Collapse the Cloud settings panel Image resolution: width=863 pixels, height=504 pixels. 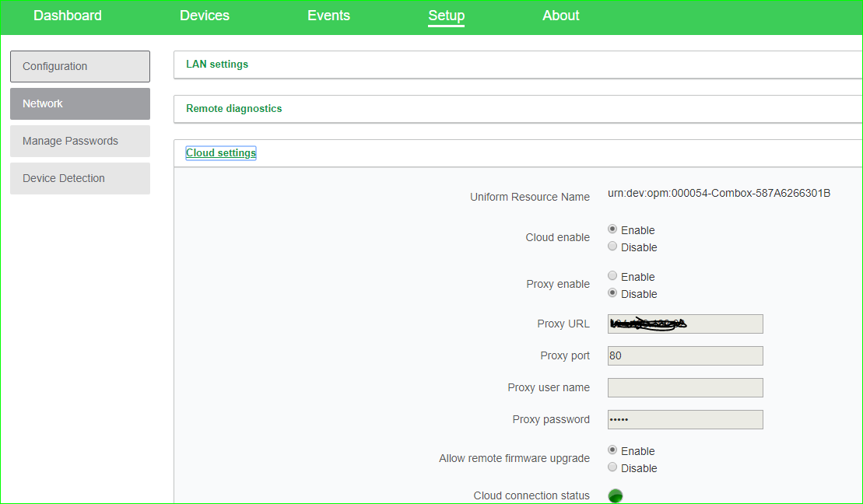(x=221, y=153)
